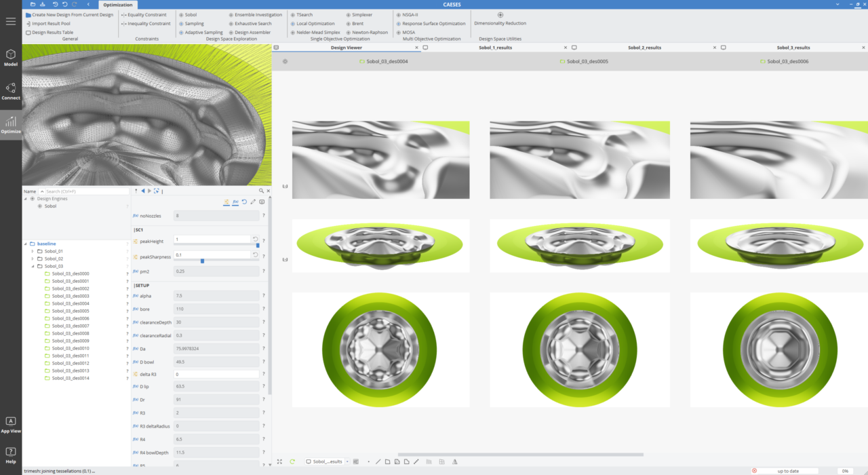Expand the Sobol_01 tree node

coord(32,251)
